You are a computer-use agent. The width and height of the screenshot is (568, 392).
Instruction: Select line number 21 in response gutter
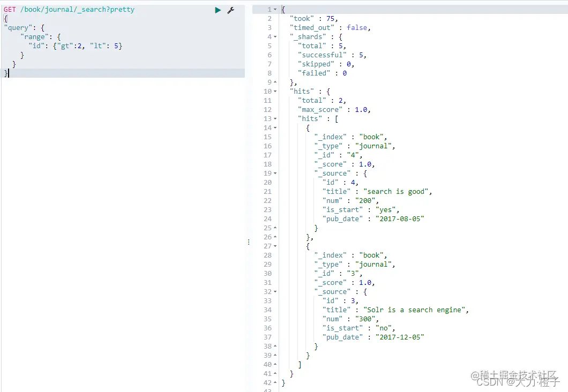[267, 192]
